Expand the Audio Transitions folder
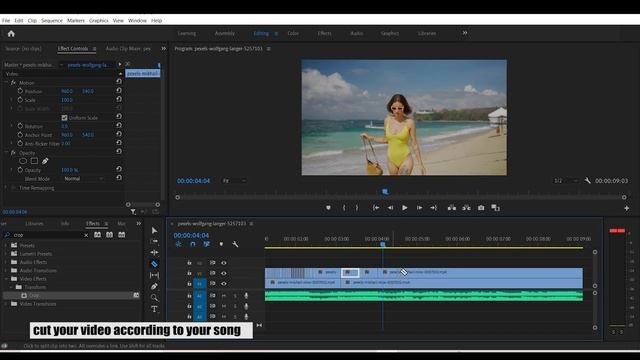 [x=6, y=271]
